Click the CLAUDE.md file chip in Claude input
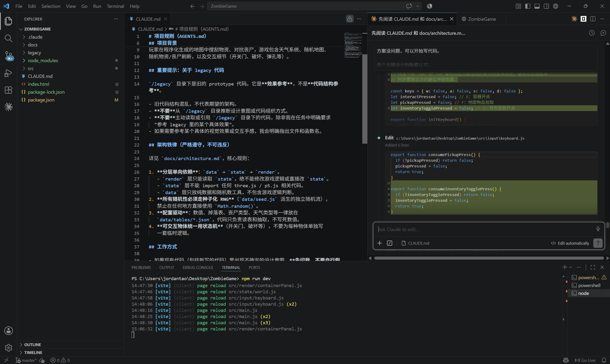The width and height of the screenshot is (610, 364). pyautogui.click(x=415, y=243)
